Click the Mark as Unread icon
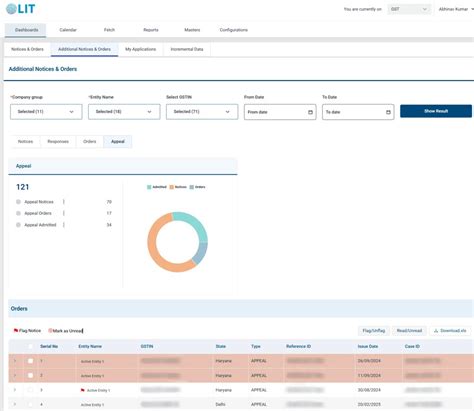This screenshot has height=411, width=474. [50, 331]
